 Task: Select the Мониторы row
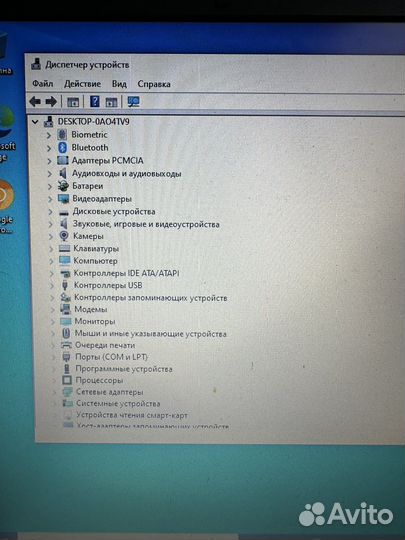95,321
